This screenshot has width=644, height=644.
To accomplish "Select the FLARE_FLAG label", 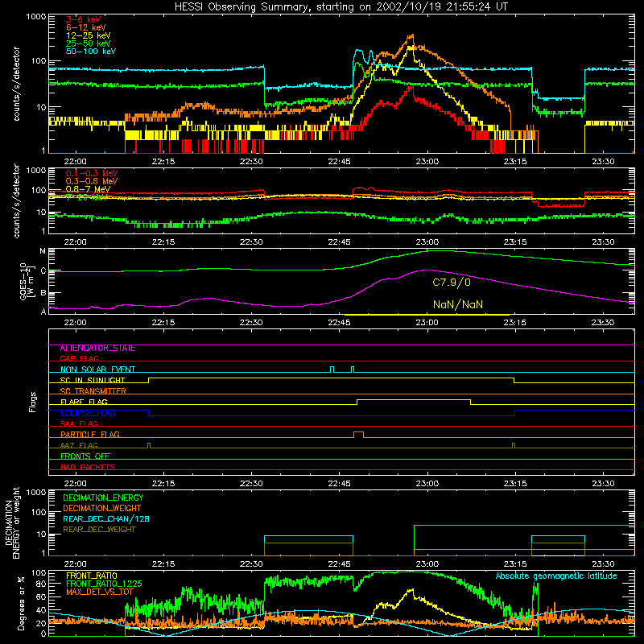I will coord(84,402).
